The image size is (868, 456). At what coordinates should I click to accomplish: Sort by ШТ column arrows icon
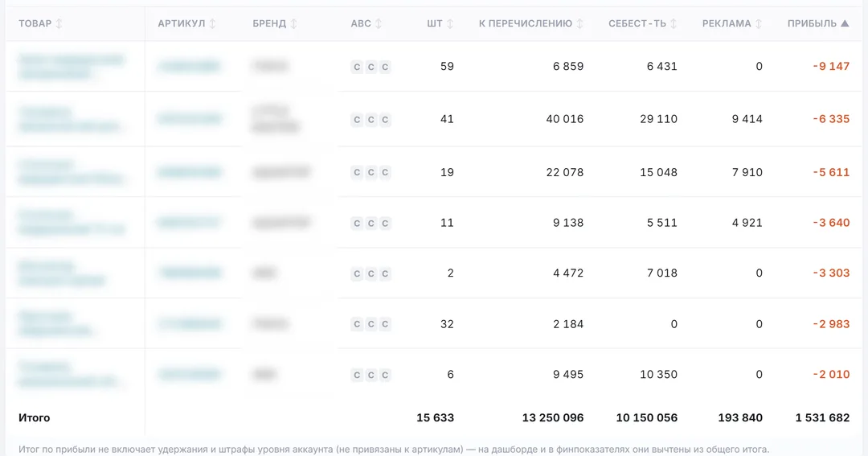coord(449,24)
